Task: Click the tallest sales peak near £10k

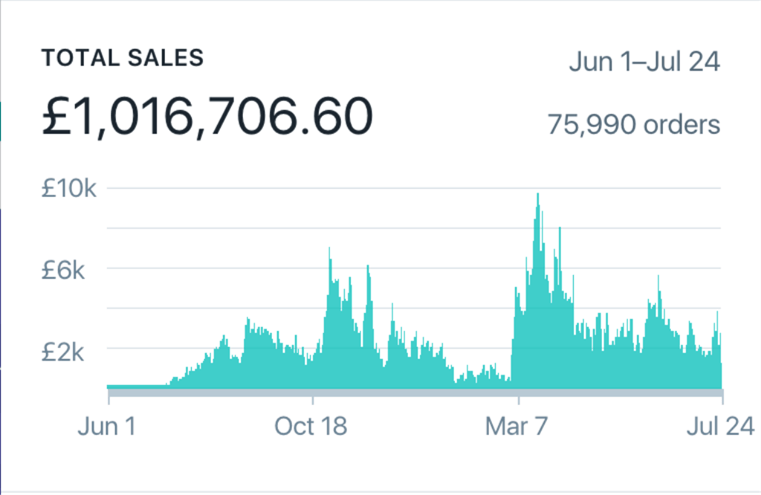Action: 538,198
